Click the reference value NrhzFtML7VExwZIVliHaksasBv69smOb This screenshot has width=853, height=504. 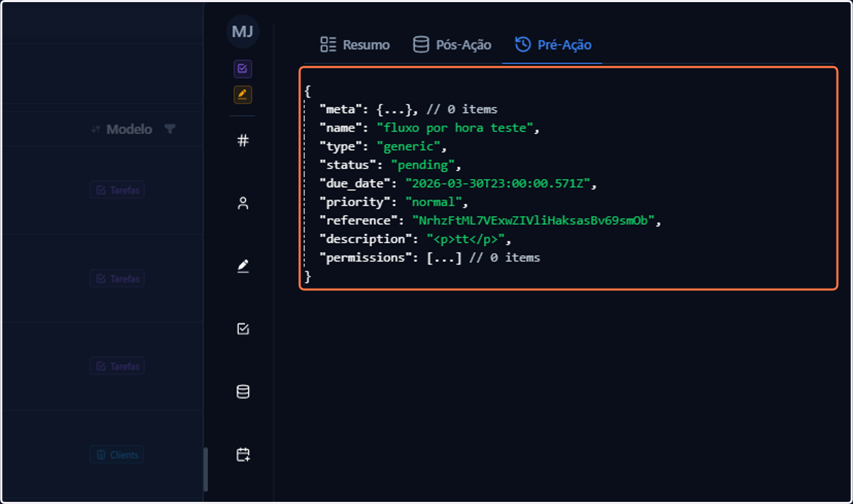tap(533, 220)
